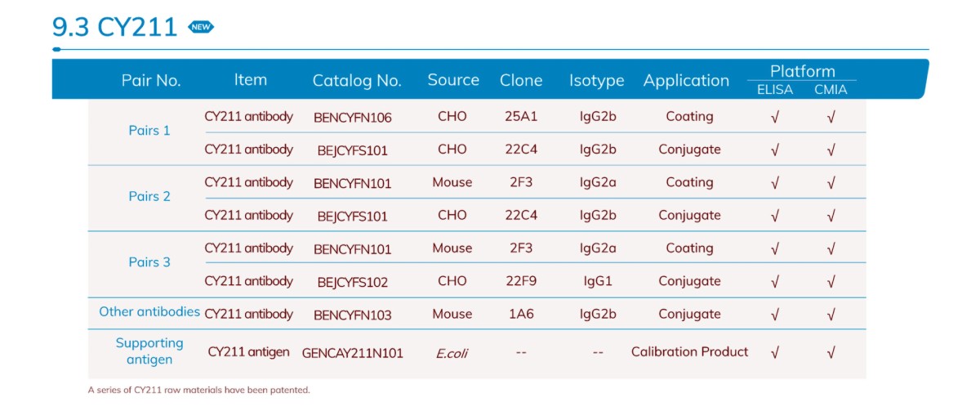980x411 pixels.
Task: Select the Isotype column header
Action: click(x=596, y=81)
